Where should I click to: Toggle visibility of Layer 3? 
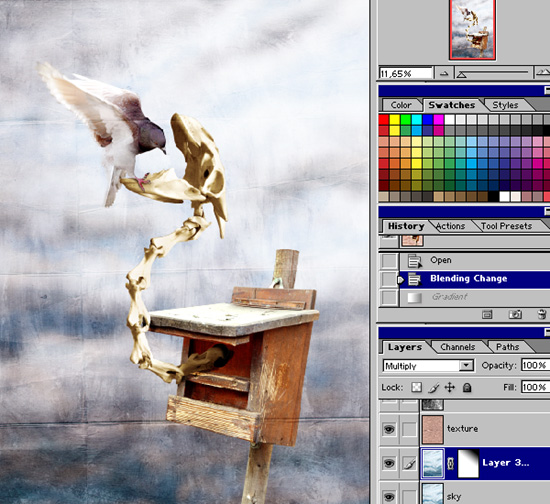pyautogui.click(x=389, y=463)
